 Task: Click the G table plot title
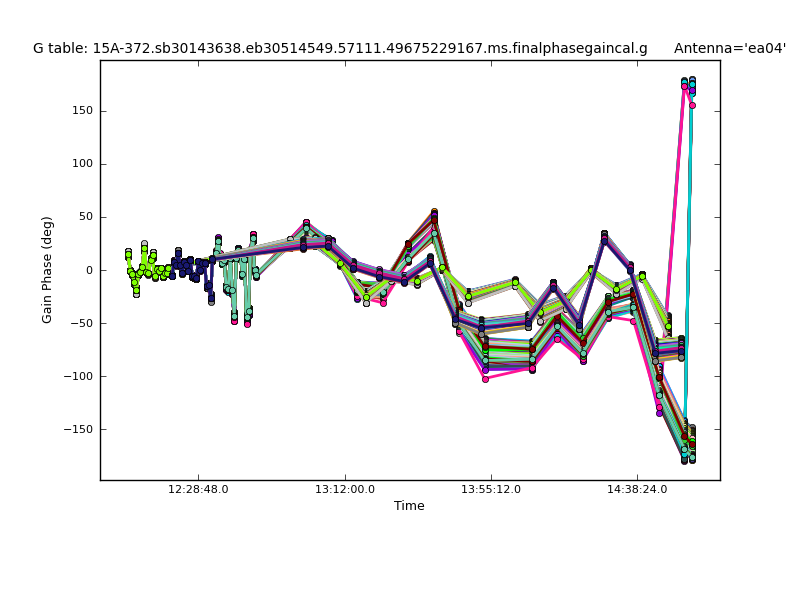coord(340,48)
